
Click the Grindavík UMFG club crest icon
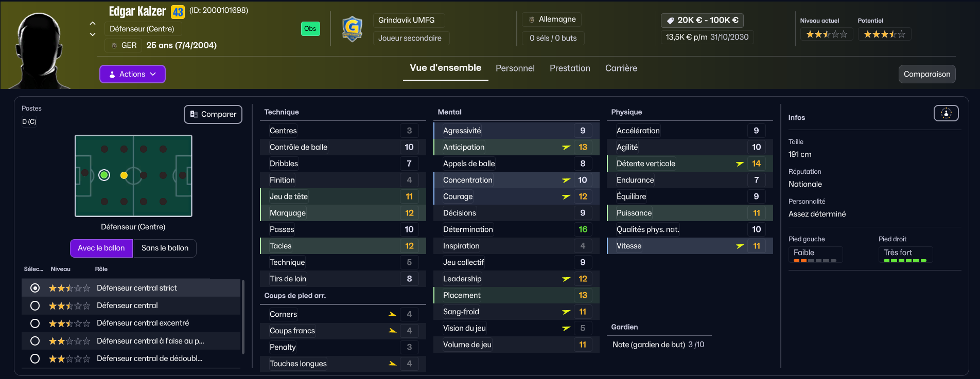[x=352, y=29]
